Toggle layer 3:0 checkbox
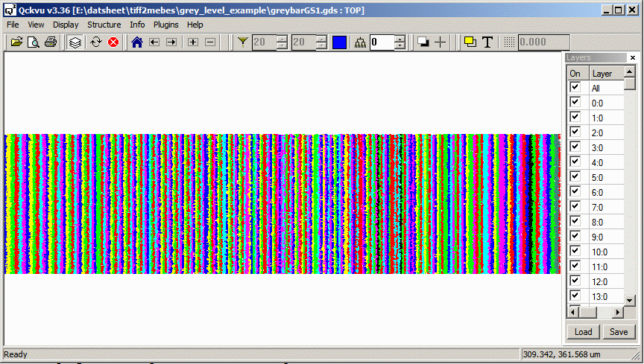Image resolution: width=644 pixels, height=364 pixels. pos(575,147)
